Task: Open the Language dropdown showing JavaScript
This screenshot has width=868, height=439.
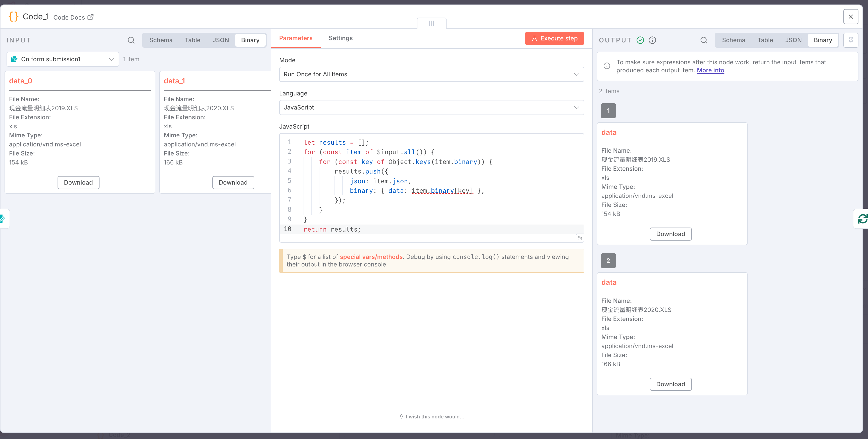Action: pyautogui.click(x=431, y=107)
